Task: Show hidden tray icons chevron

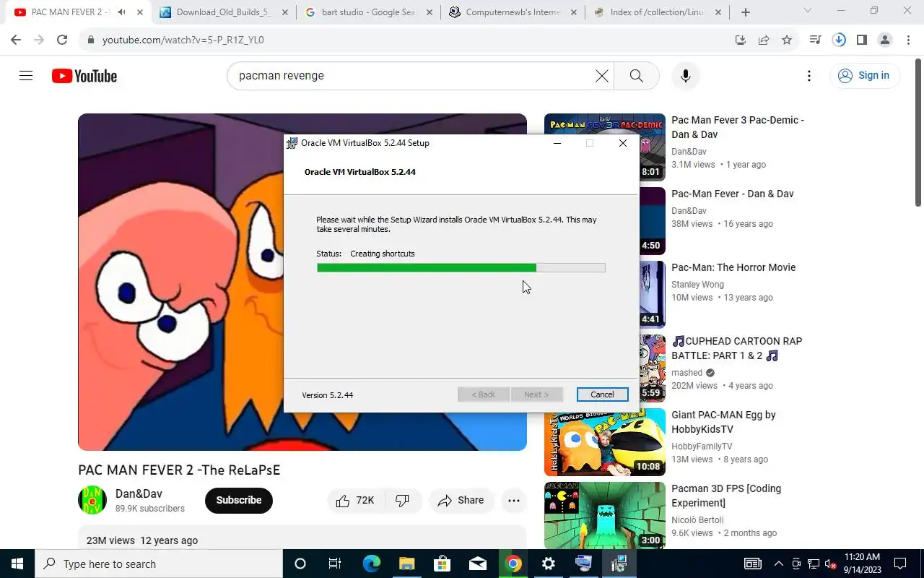Action: click(x=778, y=564)
